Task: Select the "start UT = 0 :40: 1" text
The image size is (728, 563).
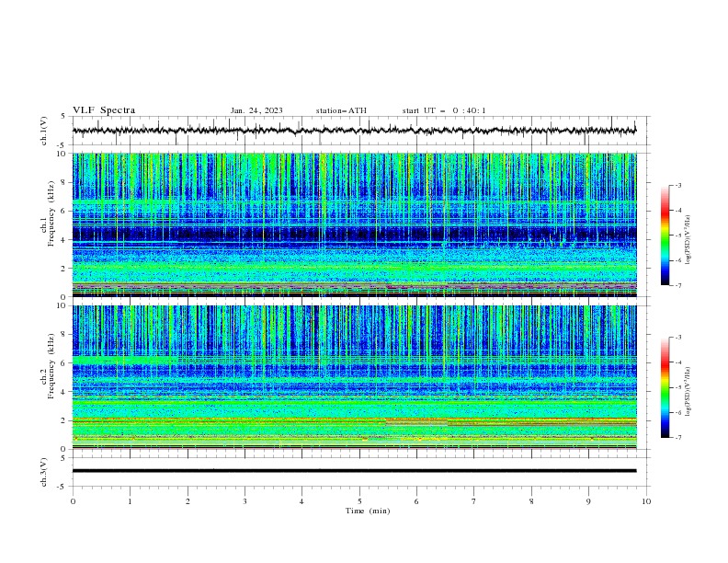Action: (x=444, y=110)
